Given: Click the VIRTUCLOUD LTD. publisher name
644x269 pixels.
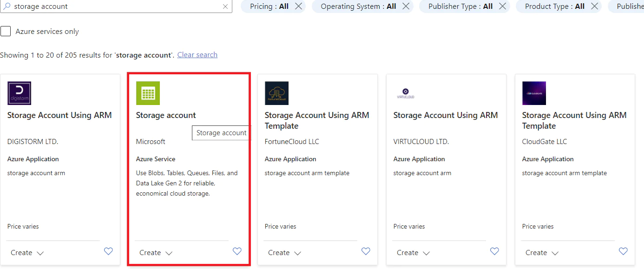Looking at the screenshot, I should (x=421, y=142).
